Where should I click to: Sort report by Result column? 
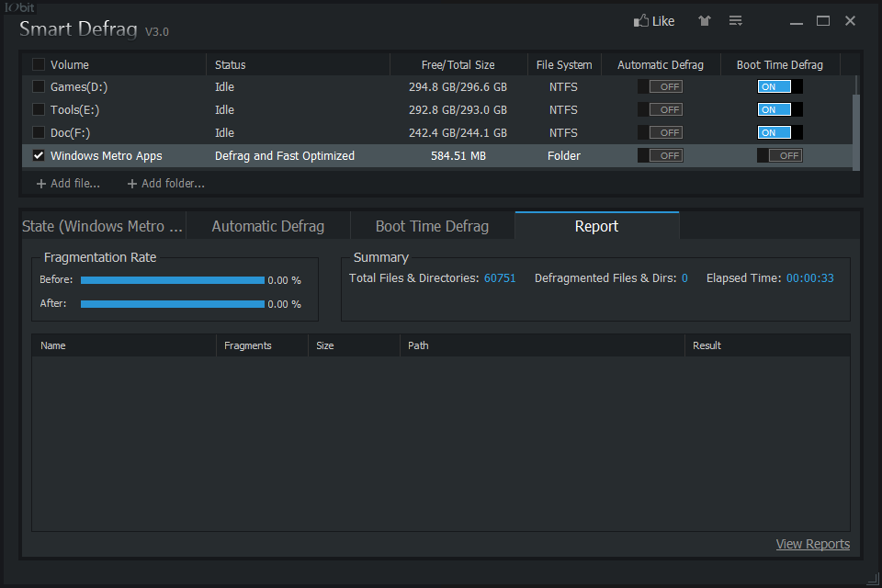point(767,345)
